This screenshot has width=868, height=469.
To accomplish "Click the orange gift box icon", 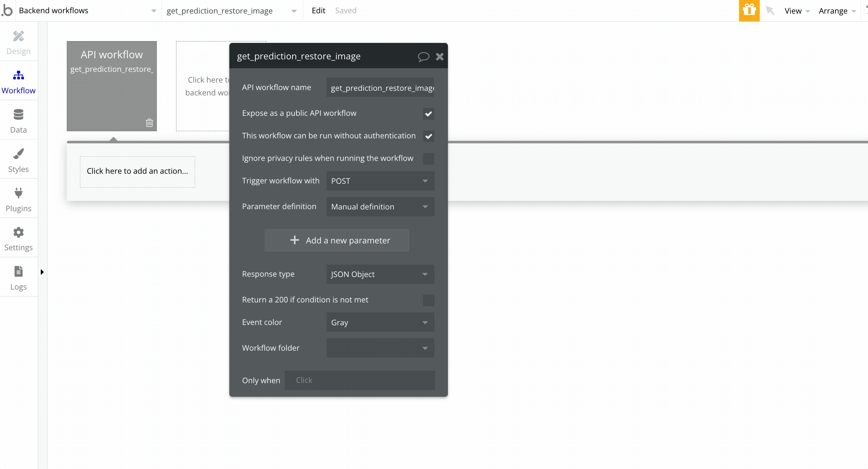I will 749,10.
